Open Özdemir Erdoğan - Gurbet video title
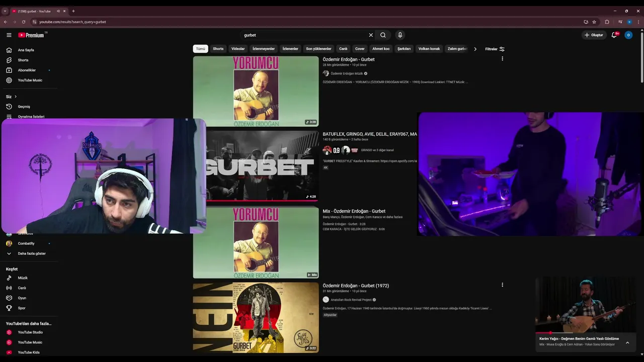The image size is (644, 362). coord(349,59)
